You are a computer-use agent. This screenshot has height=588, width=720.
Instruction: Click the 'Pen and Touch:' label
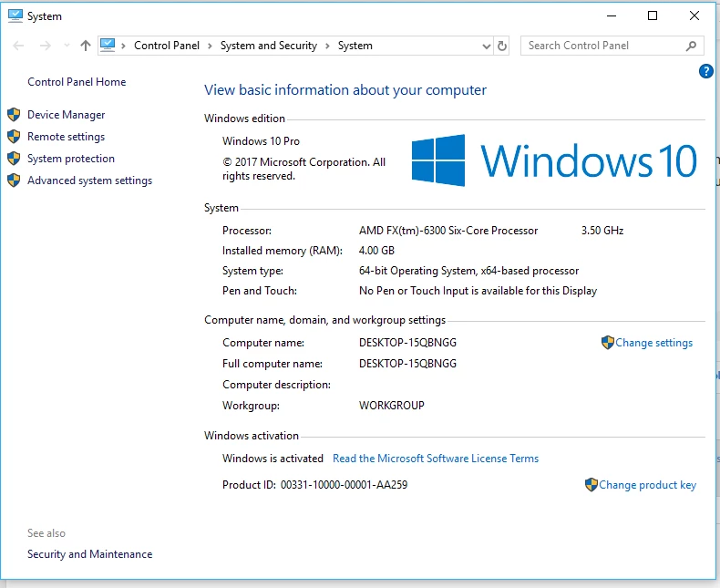tap(260, 291)
